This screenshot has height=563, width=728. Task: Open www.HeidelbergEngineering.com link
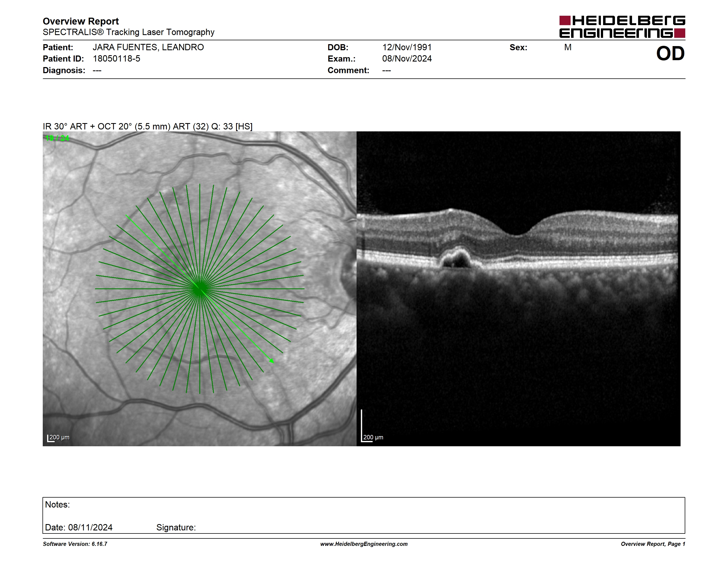[364, 544]
